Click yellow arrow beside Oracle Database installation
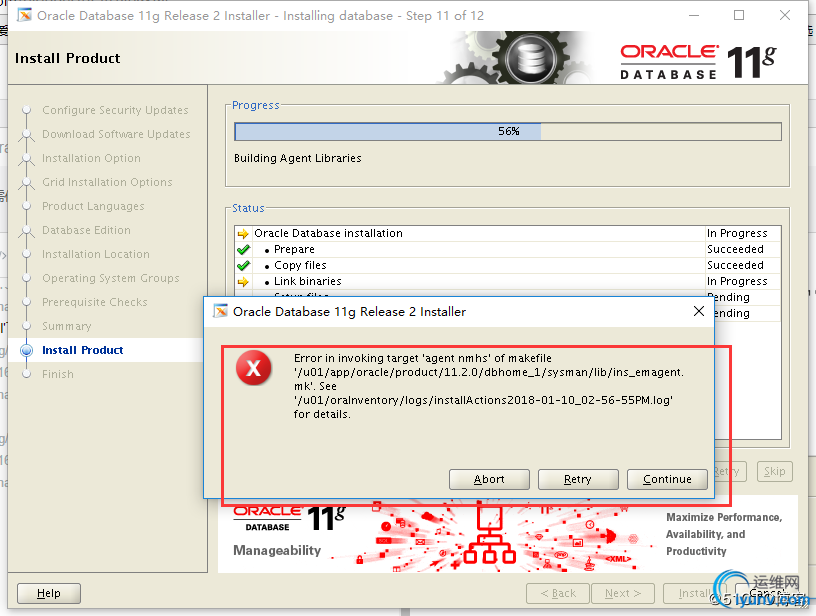 coord(243,233)
